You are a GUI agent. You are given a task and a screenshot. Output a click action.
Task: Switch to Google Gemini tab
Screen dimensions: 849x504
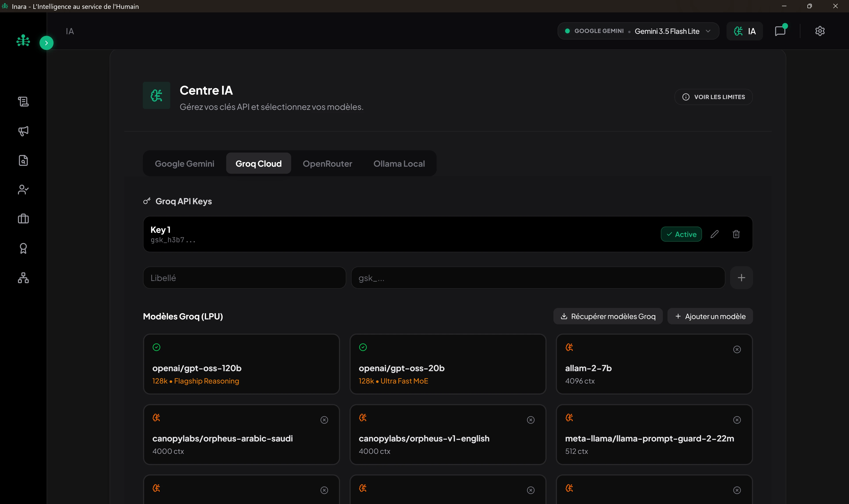click(x=184, y=163)
